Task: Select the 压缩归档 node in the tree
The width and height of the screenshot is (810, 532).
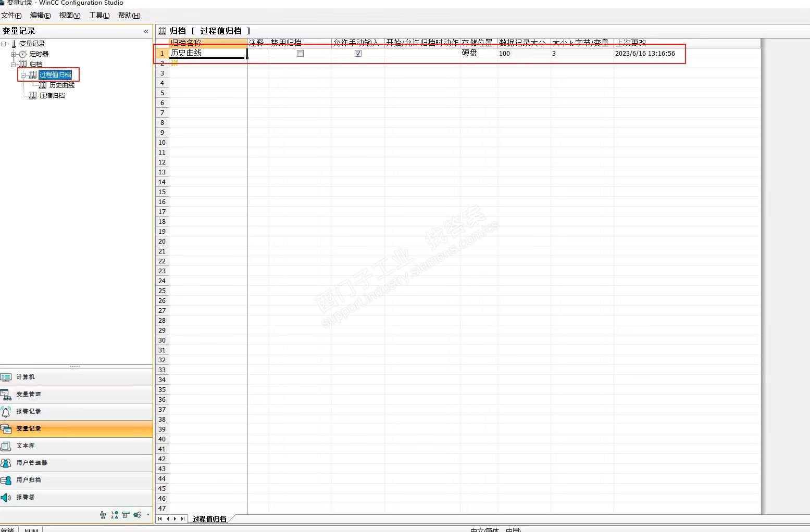Action: click(52, 96)
